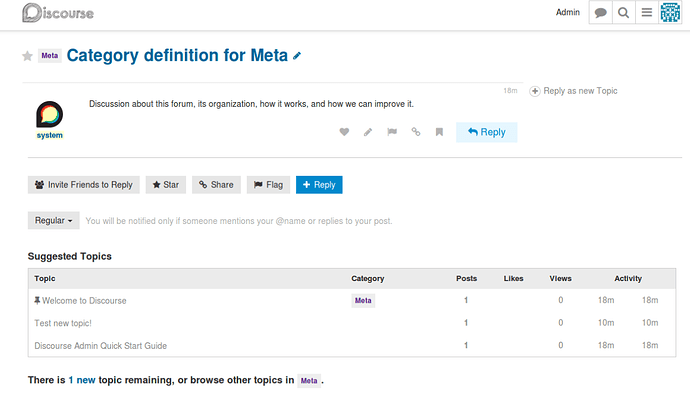Click post count in the Test new topic! row
Image resolution: width=690 pixels, height=408 pixels.
tap(466, 323)
